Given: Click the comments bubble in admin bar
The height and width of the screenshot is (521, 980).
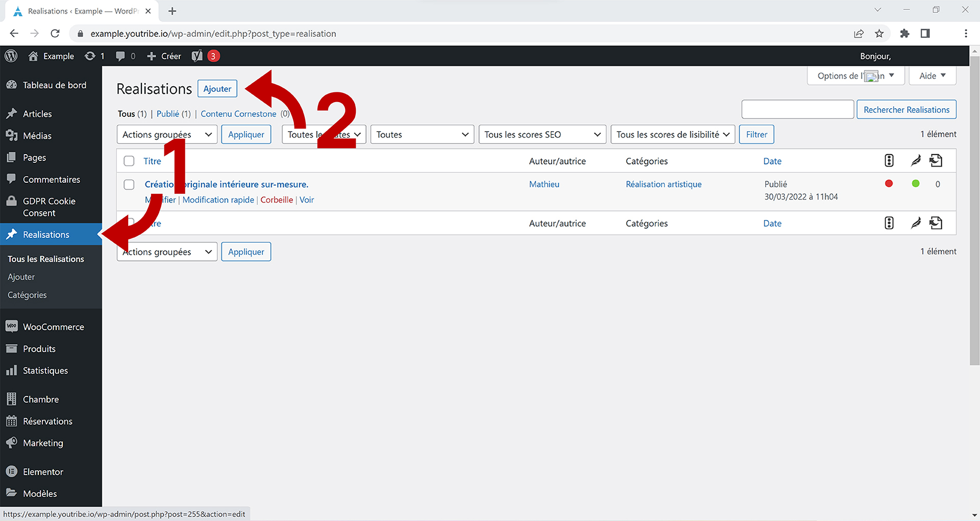Looking at the screenshot, I should click(x=120, y=56).
